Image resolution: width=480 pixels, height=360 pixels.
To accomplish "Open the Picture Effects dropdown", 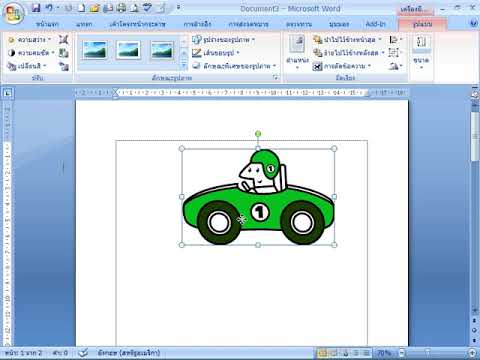I will (235, 66).
